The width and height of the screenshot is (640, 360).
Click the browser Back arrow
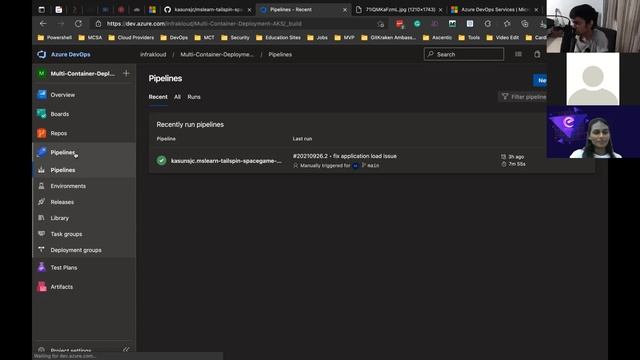point(43,24)
